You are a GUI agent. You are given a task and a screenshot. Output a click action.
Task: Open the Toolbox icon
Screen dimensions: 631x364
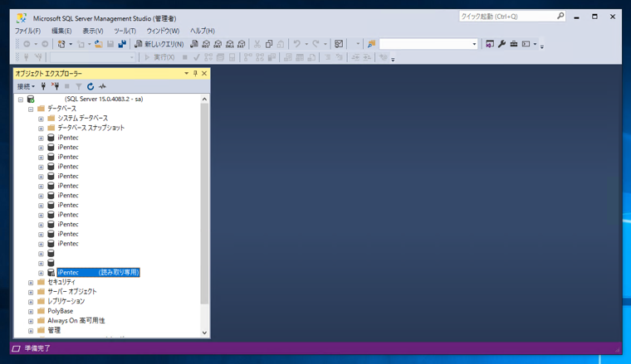point(513,44)
